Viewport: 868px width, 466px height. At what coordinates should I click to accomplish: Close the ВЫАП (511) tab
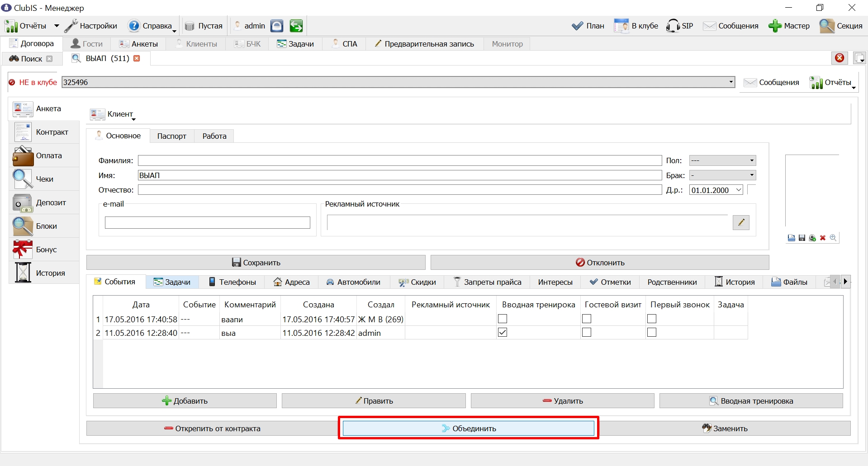tap(137, 58)
